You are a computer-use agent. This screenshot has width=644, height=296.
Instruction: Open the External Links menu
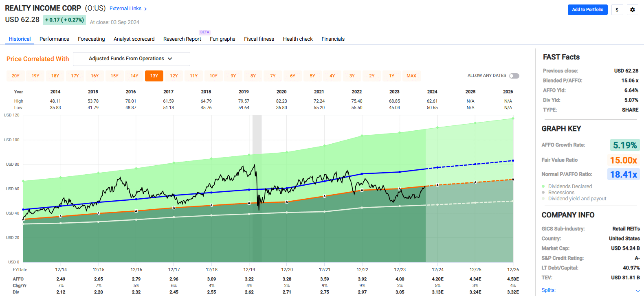click(x=125, y=9)
